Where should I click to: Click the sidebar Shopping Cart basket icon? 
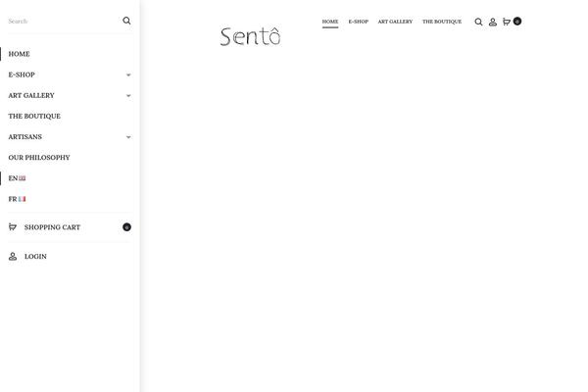[x=13, y=226]
